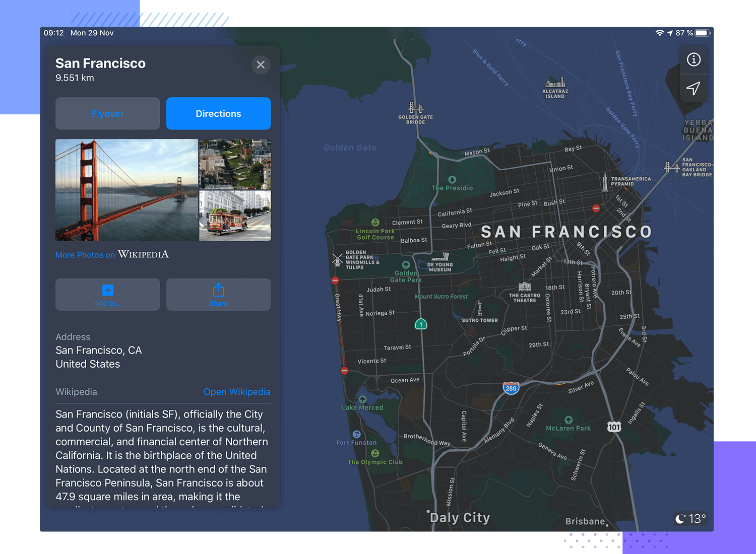Select Fort Funston marker icon
756x554 pixels.
pos(357,434)
